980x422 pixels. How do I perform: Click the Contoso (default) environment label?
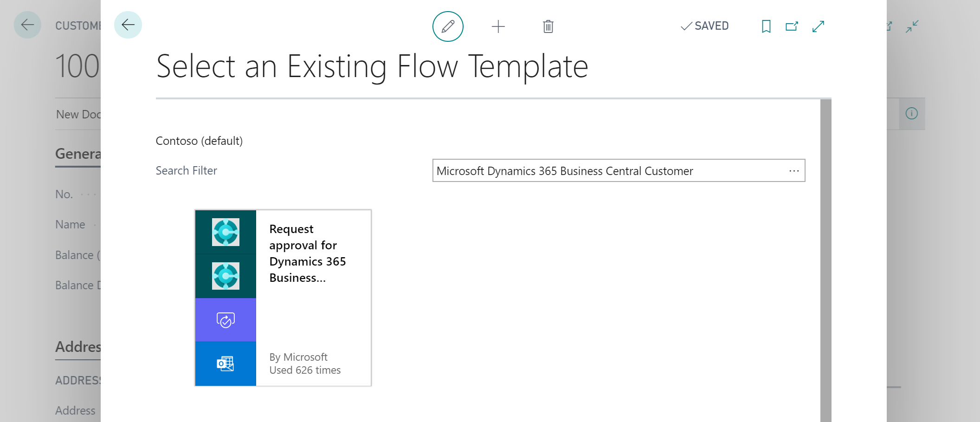point(199,141)
